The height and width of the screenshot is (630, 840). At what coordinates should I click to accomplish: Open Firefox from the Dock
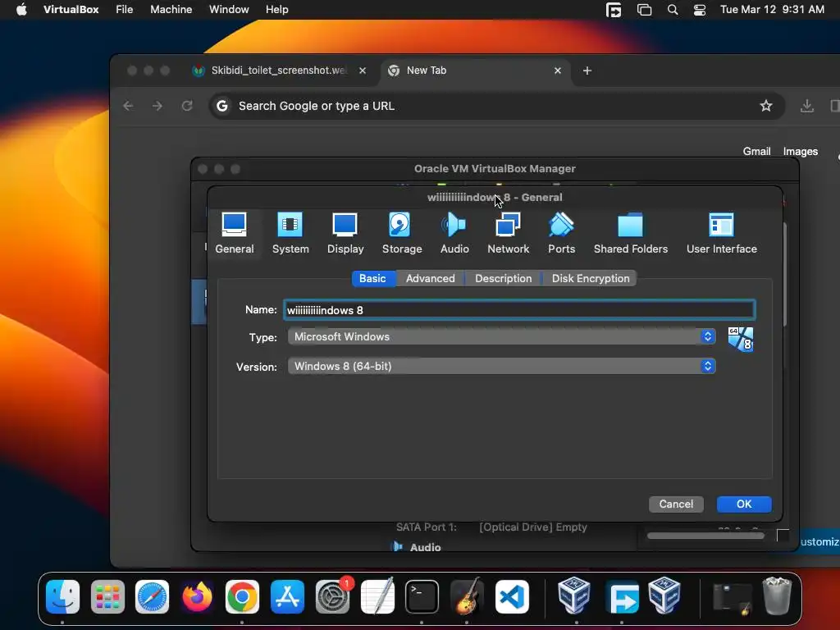point(197,597)
